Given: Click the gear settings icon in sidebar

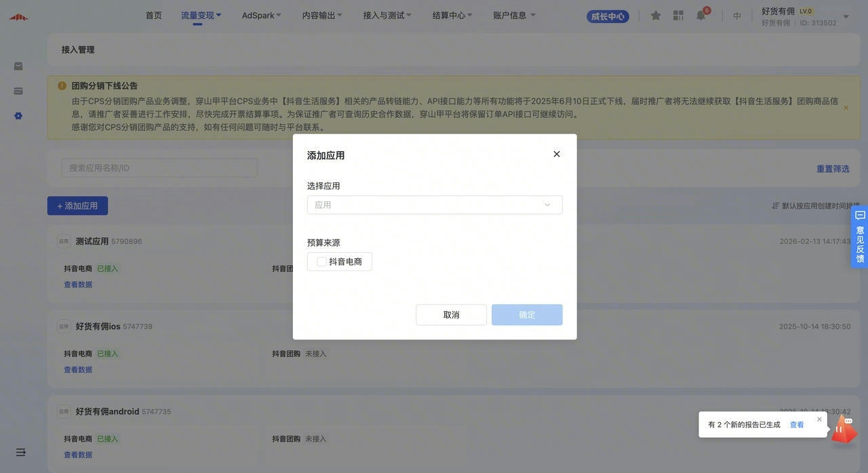Looking at the screenshot, I should pyautogui.click(x=18, y=116).
